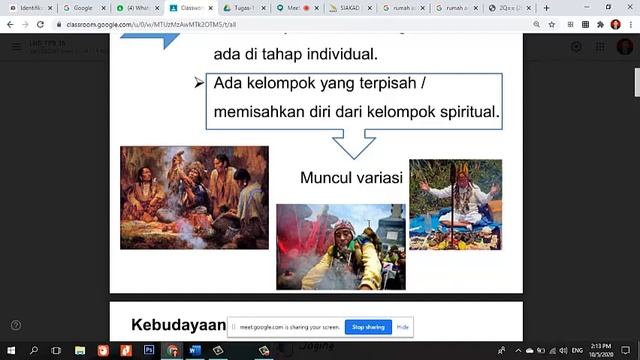The image size is (640, 360).
Task: Close the SIAKAD tab
Action: coord(370,8)
